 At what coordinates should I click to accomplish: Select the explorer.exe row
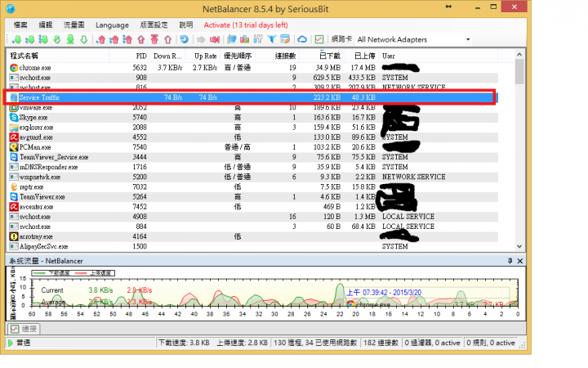click(252, 128)
